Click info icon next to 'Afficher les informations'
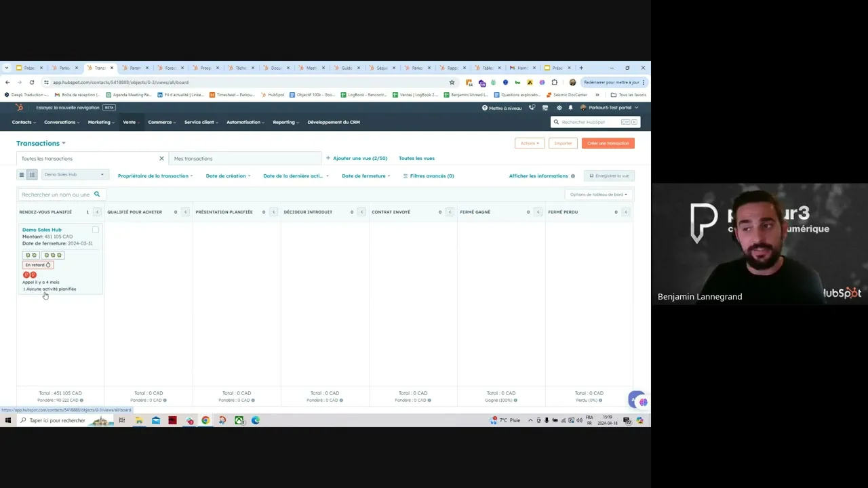This screenshot has height=488, width=868. tap(573, 176)
